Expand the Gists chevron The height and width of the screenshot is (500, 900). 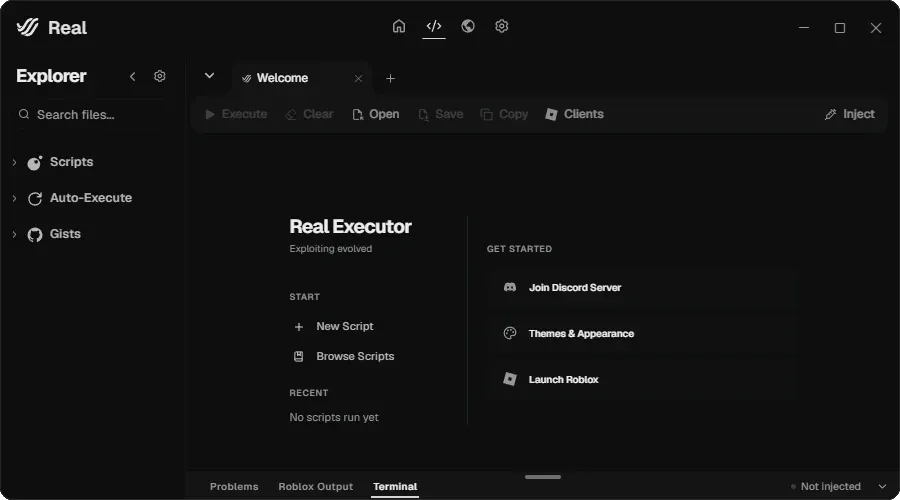14,234
